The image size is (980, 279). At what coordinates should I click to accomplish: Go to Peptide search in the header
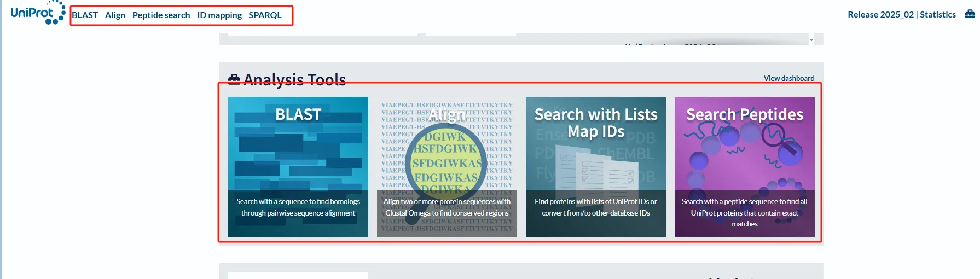coord(161,15)
